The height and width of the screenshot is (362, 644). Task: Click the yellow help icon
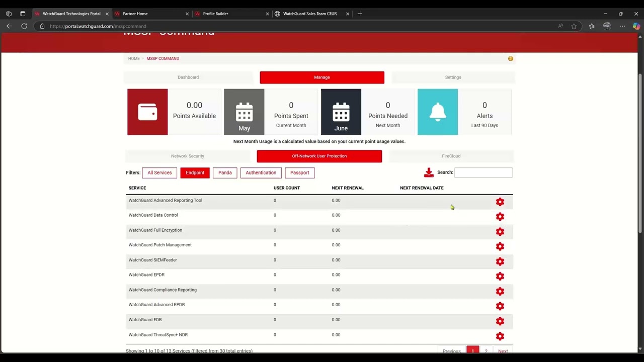(x=510, y=59)
